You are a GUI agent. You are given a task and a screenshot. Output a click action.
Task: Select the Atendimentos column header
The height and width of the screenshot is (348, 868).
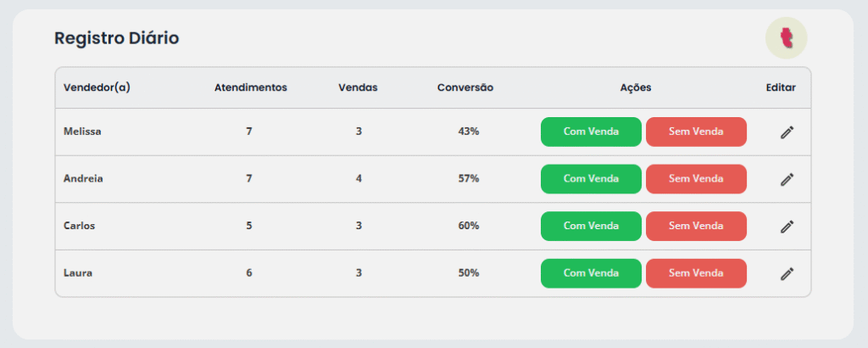[x=250, y=87]
